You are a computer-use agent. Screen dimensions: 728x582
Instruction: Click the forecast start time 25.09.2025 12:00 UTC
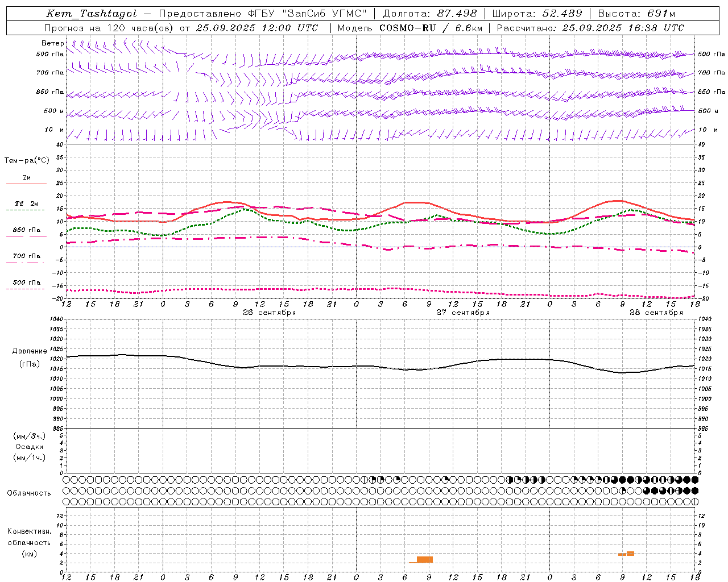(x=257, y=28)
